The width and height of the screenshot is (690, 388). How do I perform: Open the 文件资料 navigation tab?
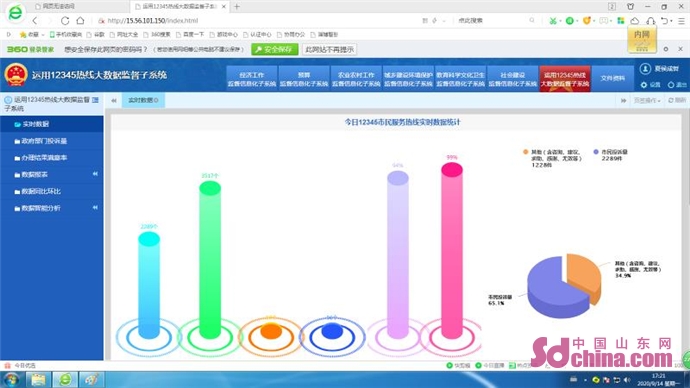[x=613, y=78]
